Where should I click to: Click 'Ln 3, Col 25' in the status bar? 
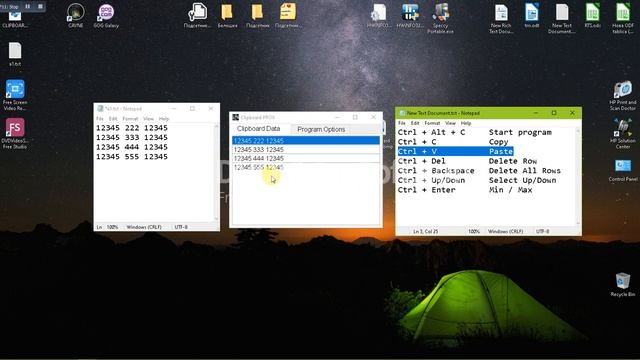(x=425, y=231)
